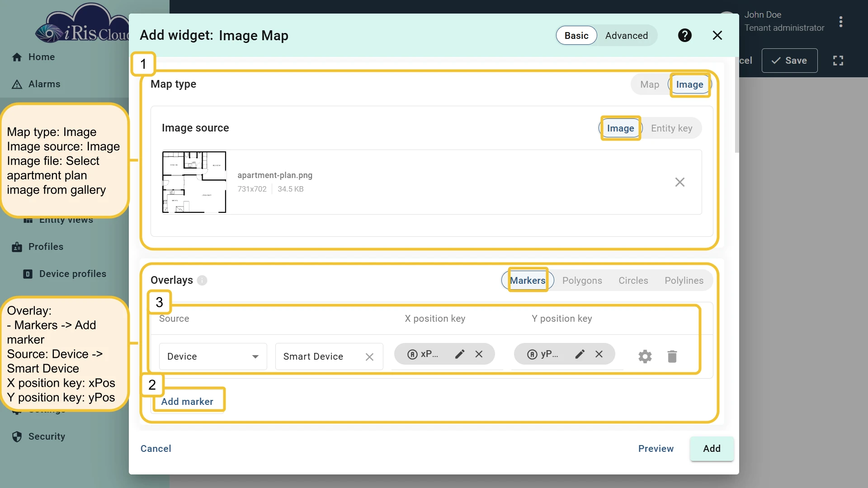This screenshot has width=868, height=488.
Task: Open marker settings gear icon
Action: pyautogui.click(x=645, y=357)
